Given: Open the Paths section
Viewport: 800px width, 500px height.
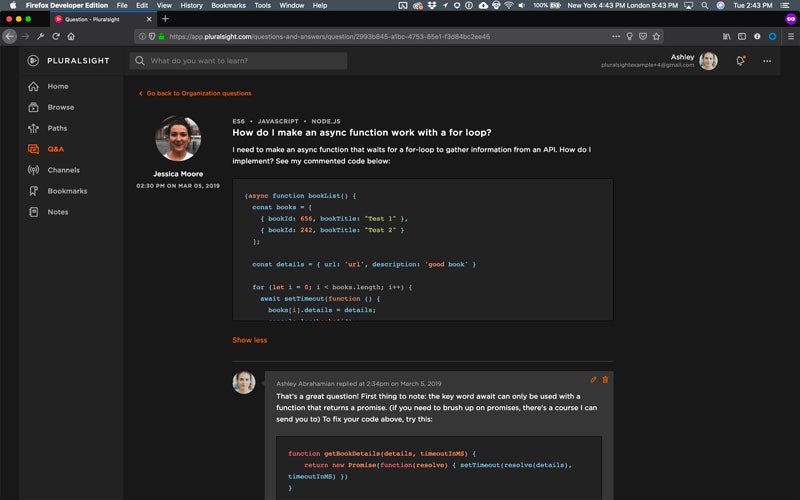Looking at the screenshot, I should tap(57, 128).
